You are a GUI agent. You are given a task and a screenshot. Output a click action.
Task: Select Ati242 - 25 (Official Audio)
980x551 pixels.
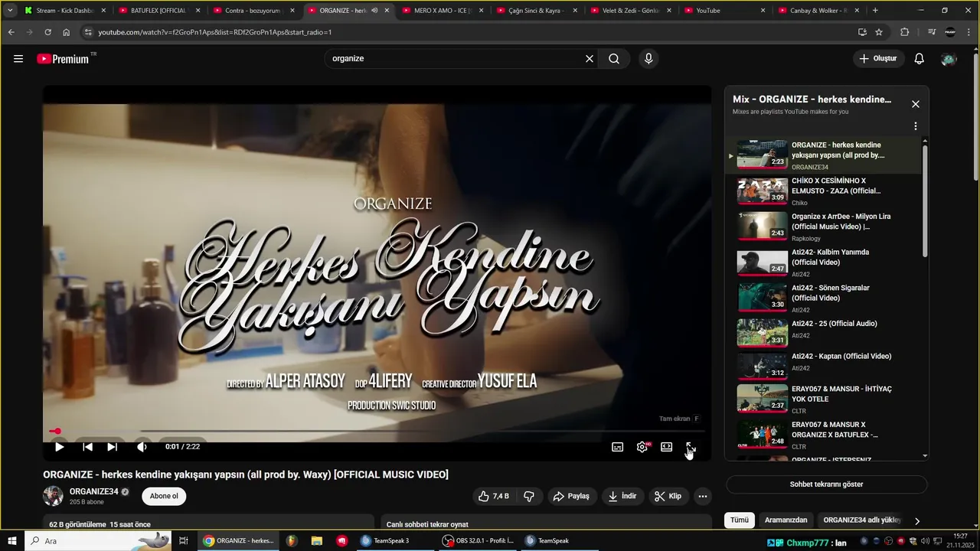coord(835,324)
